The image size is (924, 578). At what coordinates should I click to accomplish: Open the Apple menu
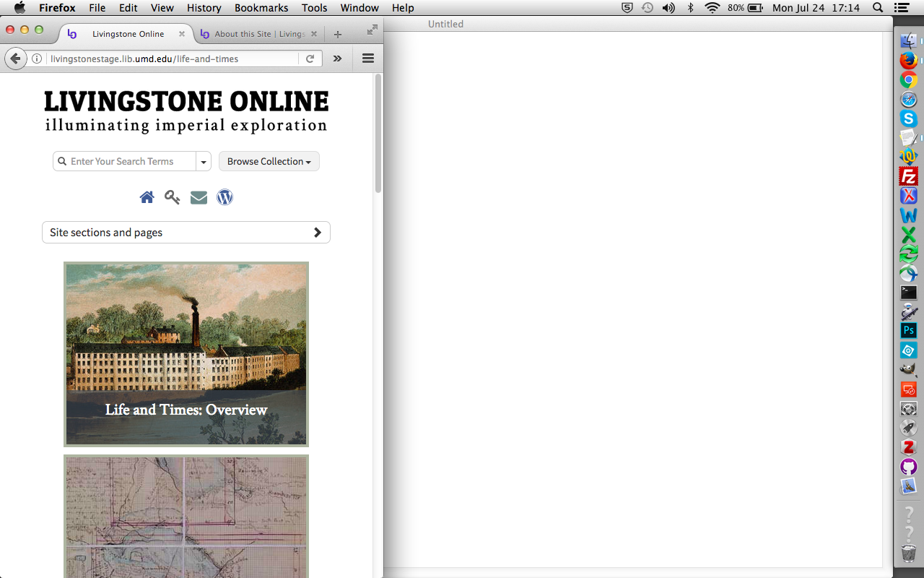(19, 8)
